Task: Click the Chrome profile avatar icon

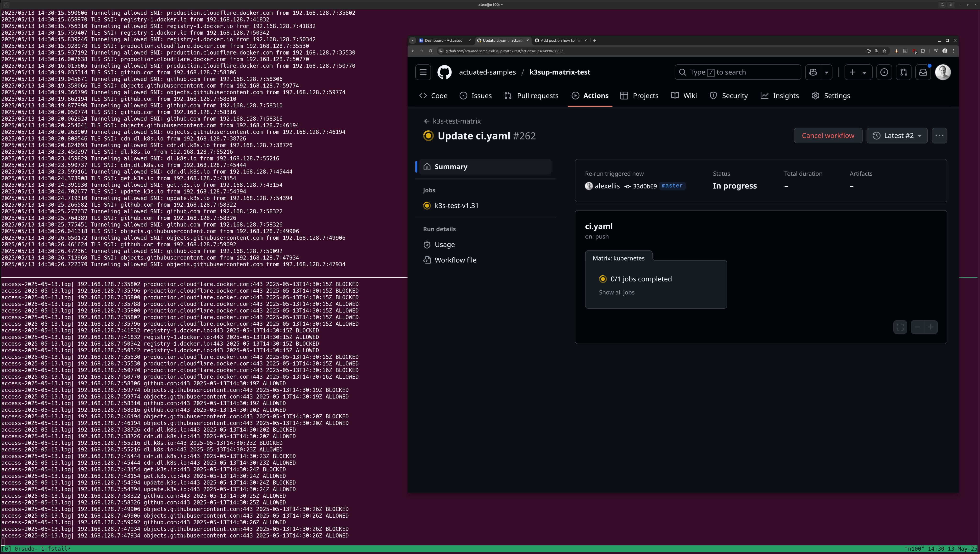Action: [x=945, y=51]
